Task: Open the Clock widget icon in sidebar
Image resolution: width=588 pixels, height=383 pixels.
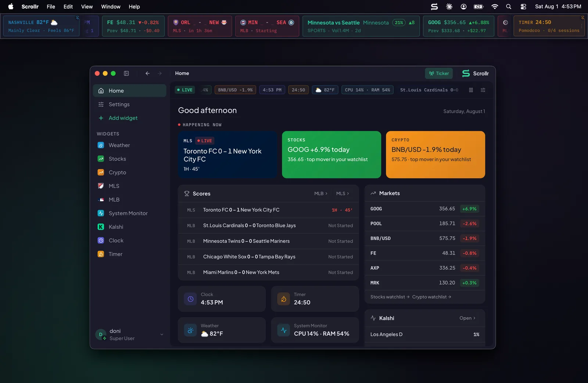Action: 101,241
